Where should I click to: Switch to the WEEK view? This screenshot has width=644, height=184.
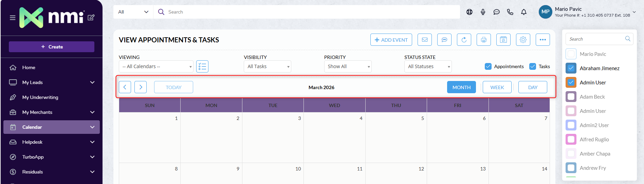pyautogui.click(x=497, y=87)
